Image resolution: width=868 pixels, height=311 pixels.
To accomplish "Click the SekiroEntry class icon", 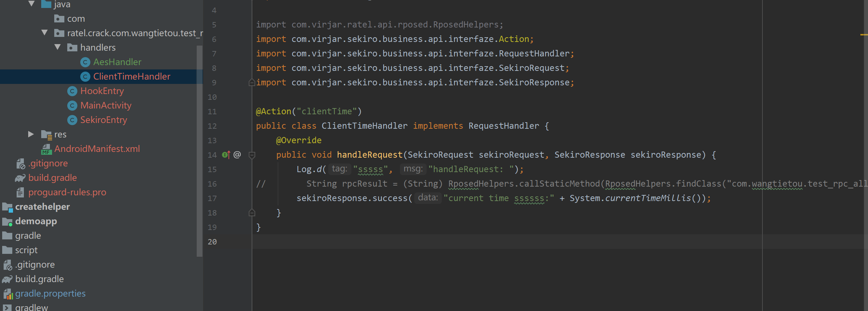I will pos(72,120).
